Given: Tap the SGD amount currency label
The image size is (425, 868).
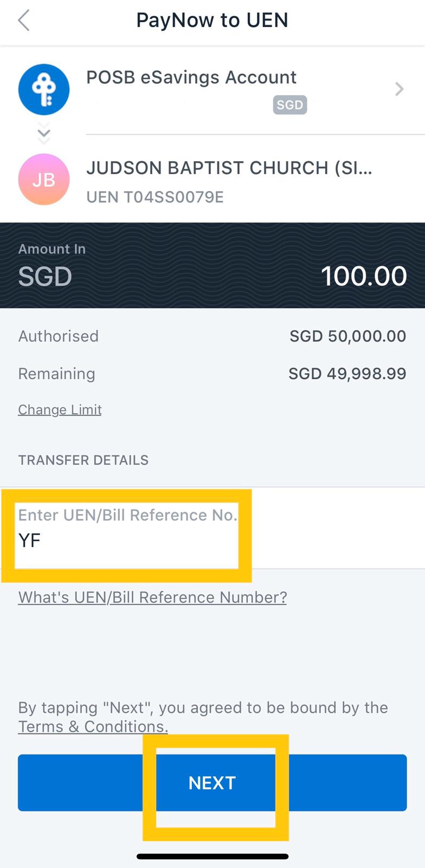Looking at the screenshot, I should [45, 277].
